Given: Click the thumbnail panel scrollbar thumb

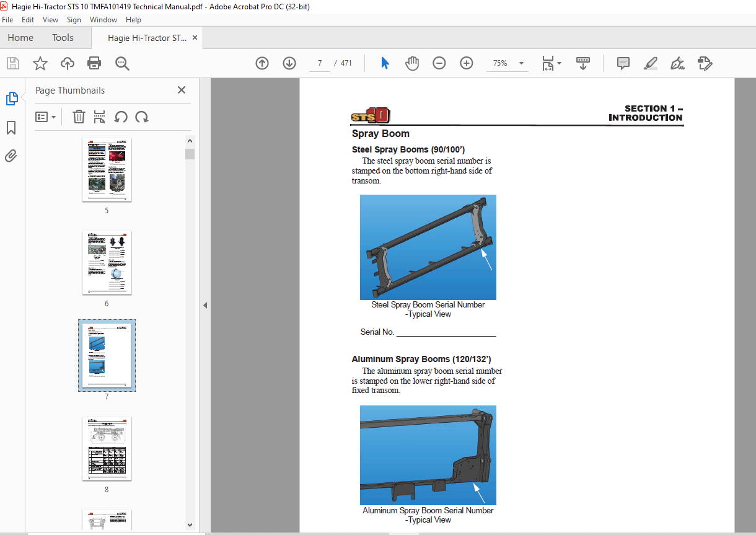Looking at the screenshot, I should point(190,154).
